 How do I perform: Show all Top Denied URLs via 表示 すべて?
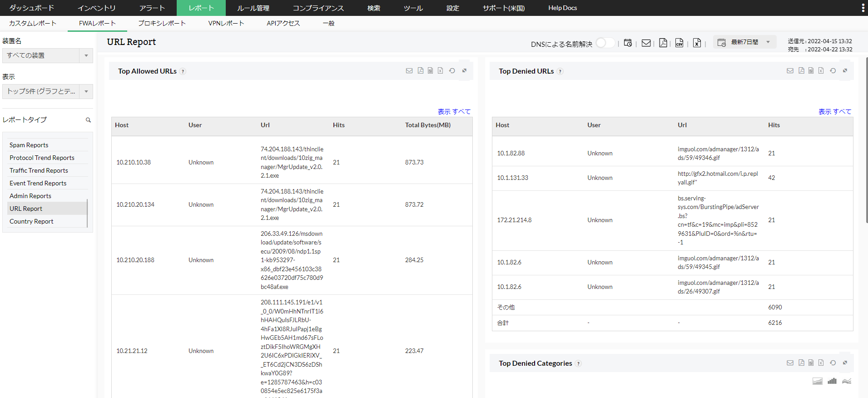pos(835,111)
